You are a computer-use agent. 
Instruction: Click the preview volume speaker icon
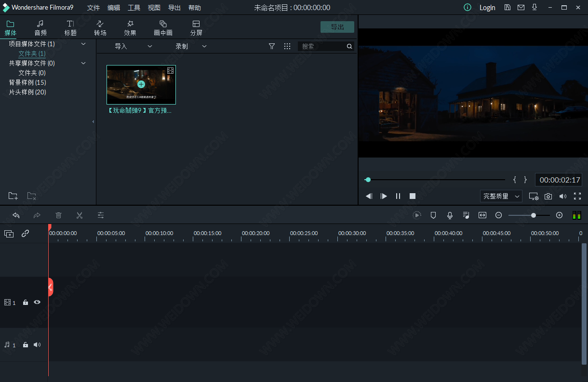563,196
